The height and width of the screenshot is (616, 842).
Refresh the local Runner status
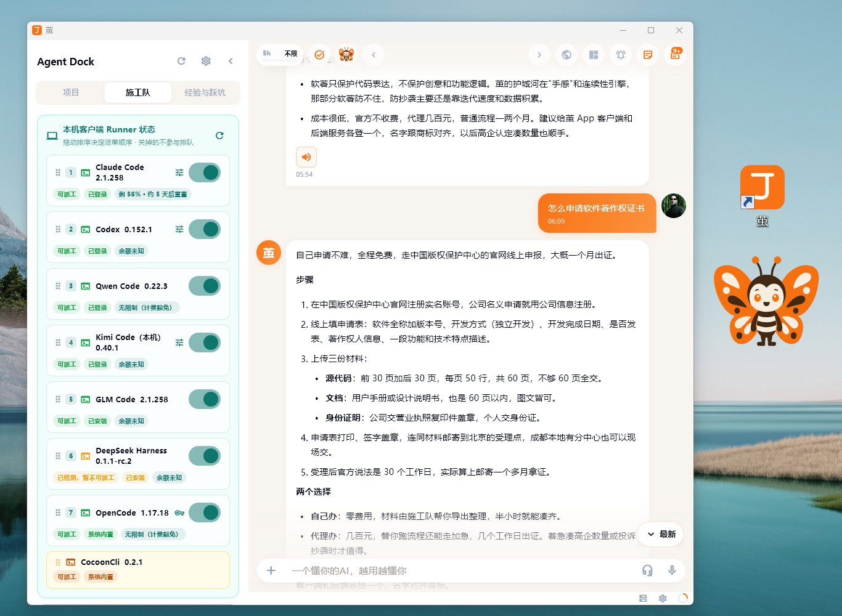[219, 136]
